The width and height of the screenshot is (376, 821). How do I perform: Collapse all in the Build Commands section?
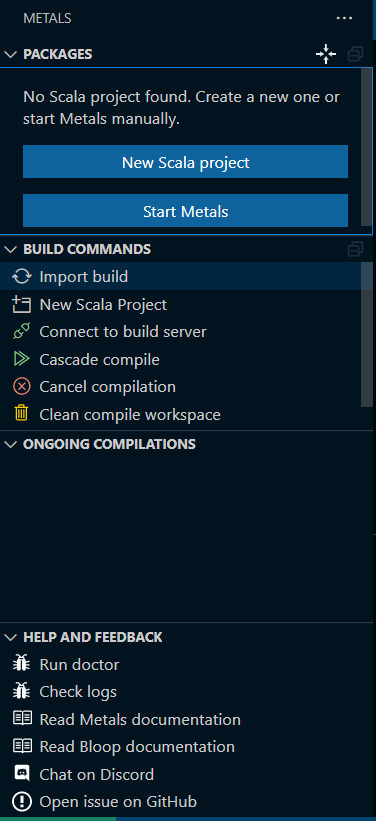tap(356, 249)
